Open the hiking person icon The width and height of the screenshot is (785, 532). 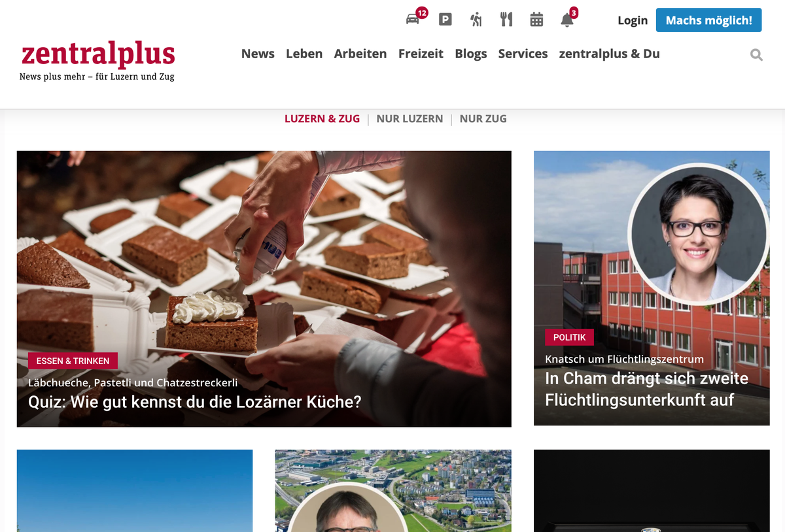476,20
